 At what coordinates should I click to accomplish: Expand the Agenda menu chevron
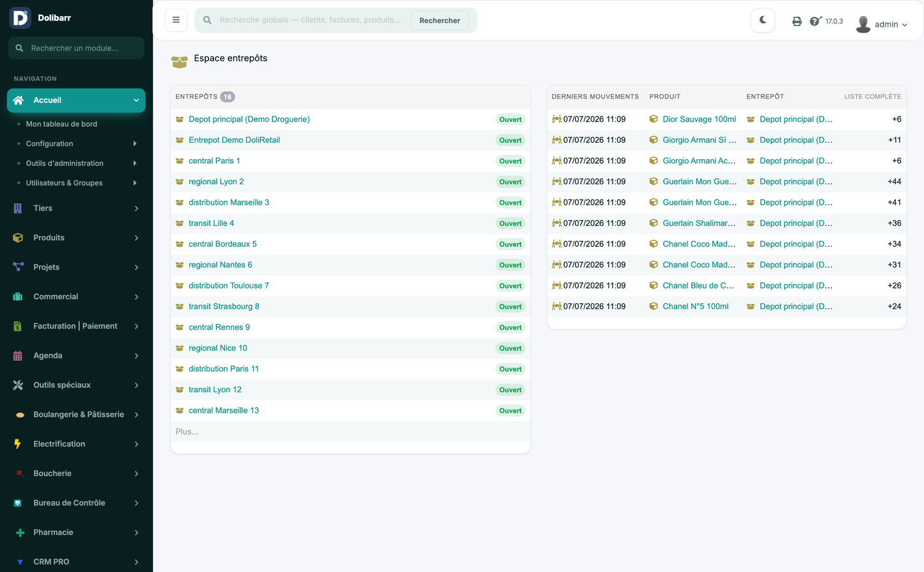(136, 356)
